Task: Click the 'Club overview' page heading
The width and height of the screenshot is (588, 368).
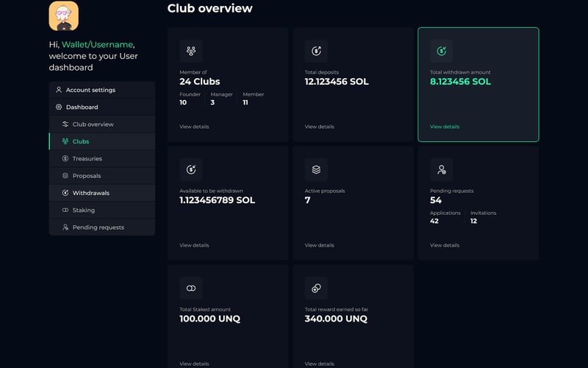Action: 210,8
